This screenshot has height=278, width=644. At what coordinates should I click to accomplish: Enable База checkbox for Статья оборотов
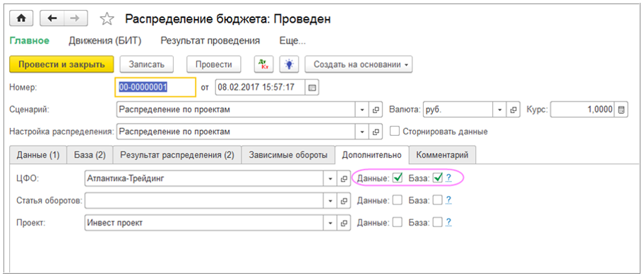pos(438,200)
